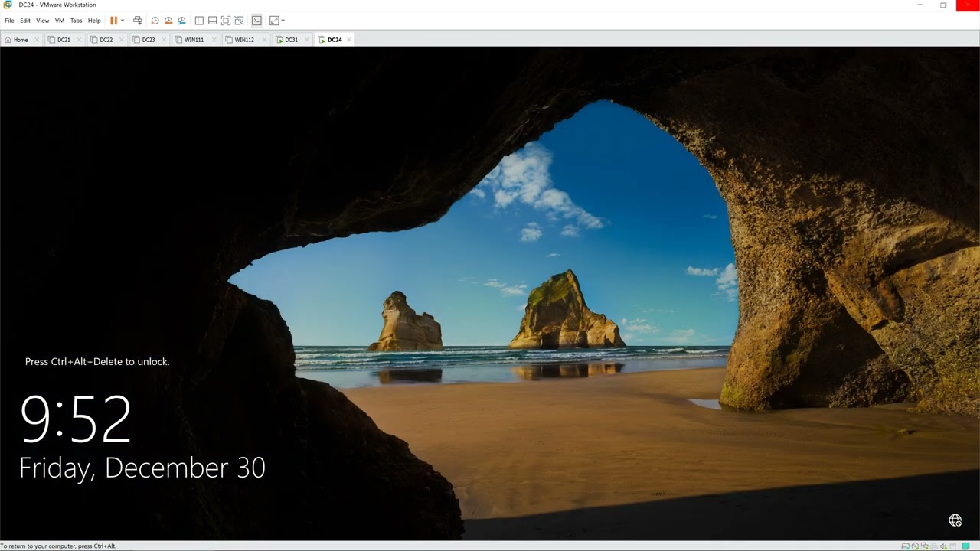Toggle the library sidebar panel
The width and height of the screenshot is (980, 551).
[x=199, y=21]
